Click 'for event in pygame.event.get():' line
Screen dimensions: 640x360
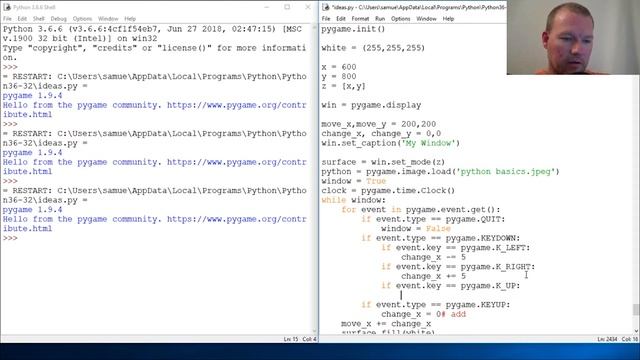(x=421, y=209)
